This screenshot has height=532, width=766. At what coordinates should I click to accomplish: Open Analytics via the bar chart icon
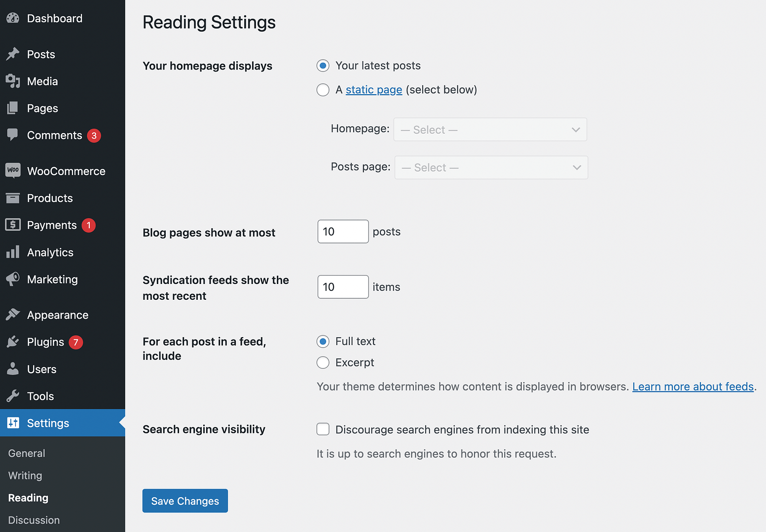point(12,252)
